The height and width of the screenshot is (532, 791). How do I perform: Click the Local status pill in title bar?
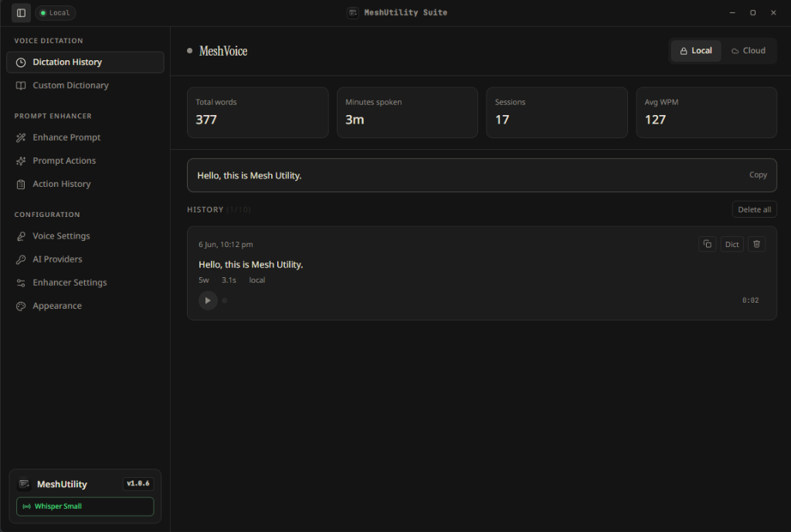pyautogui.click(x=56, y=12)
